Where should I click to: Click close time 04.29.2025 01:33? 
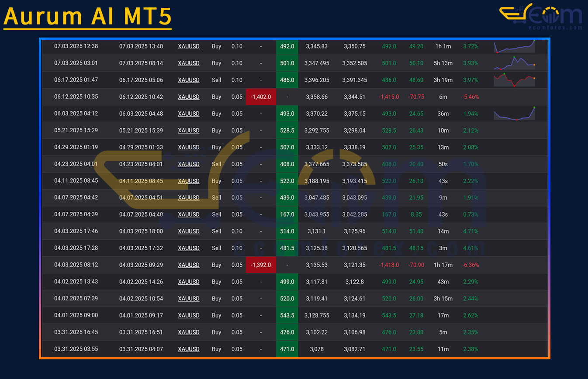[141, 147]
